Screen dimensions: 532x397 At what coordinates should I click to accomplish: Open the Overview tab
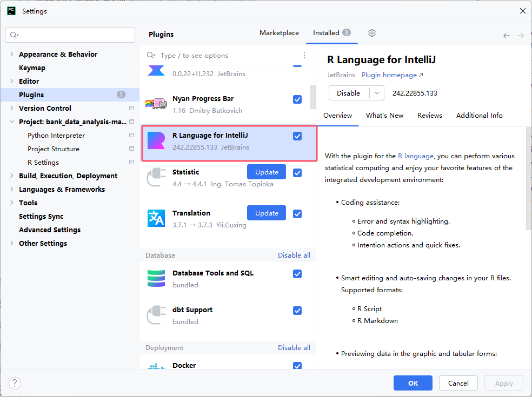click(337, 115)
